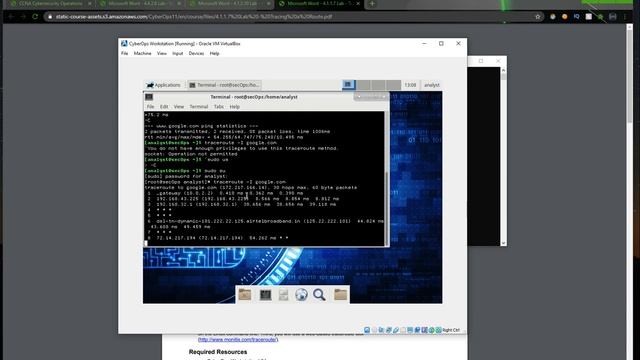Click the orange extension icon in the browser toolbar
Screen dimensions: 640x360
coord(564,17)
